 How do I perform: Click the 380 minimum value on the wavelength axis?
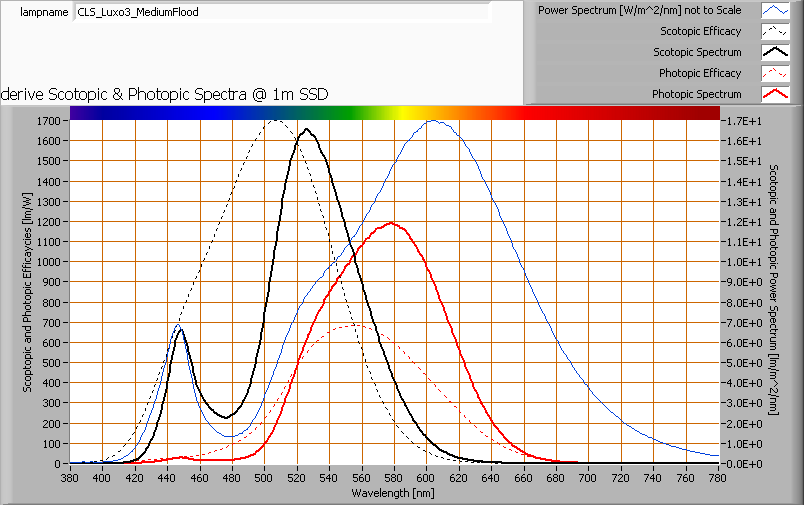(70, 478)
